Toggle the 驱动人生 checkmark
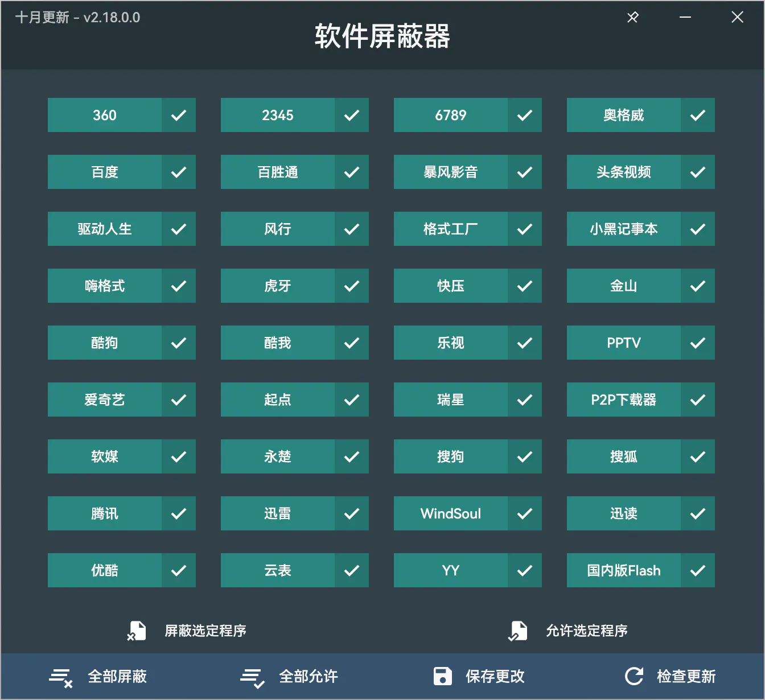This screenshot has width=765, height=700. [x=179, y=229]
